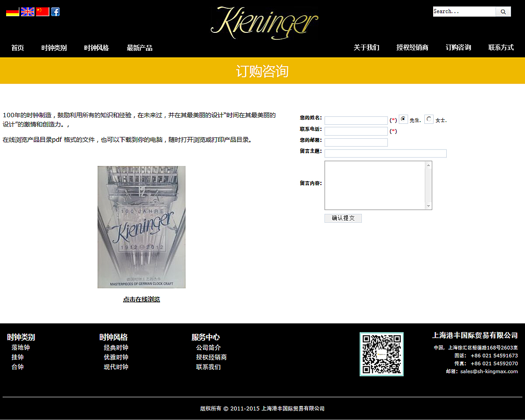Image resolution: width=525 pixels, height=420 pixels.
Task: Click the 订购咨询 page title banner
Action: (x=262, y=71)
